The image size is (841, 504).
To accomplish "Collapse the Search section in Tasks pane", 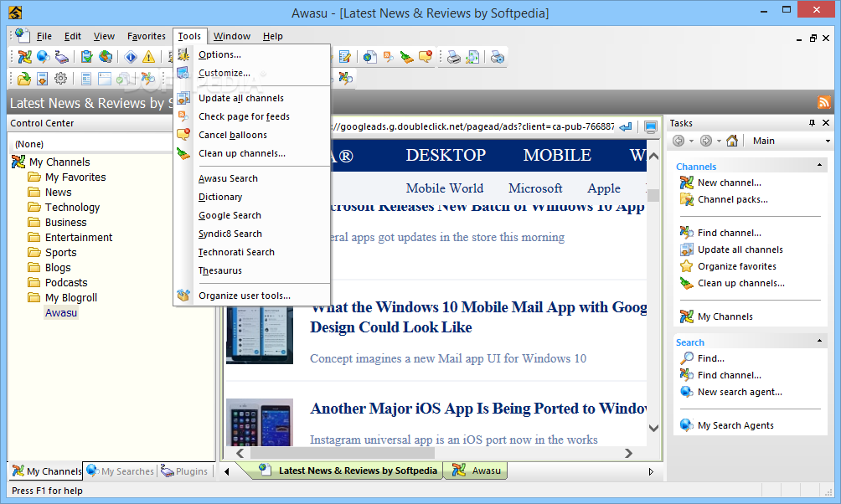I will [819, 341].
